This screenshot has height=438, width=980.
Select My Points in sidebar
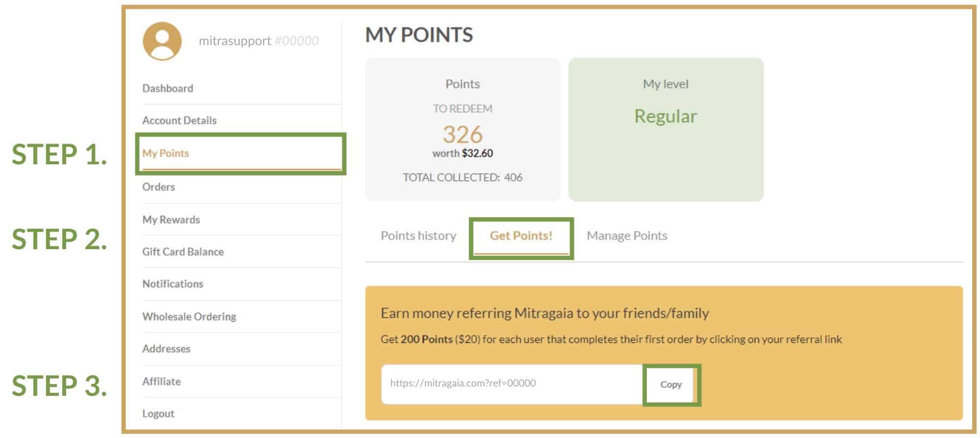pyautogui.click(x=166, y=153)
